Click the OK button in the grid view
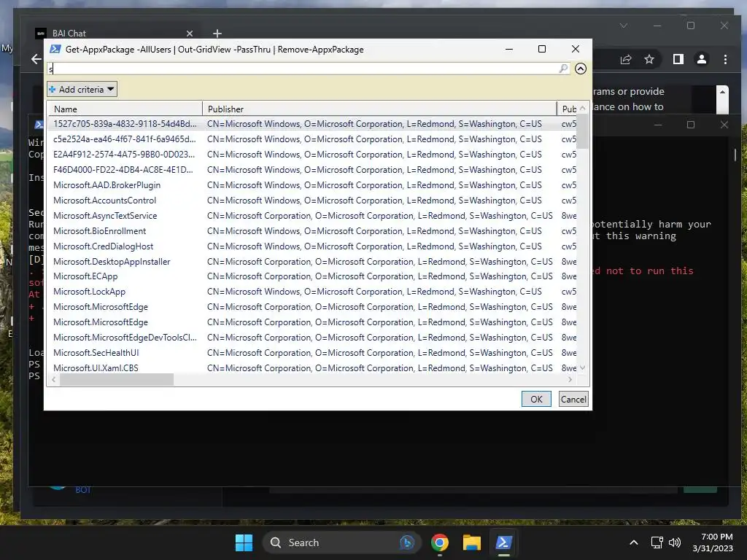Viewport: 747px width, 560px height. (536, 399)
